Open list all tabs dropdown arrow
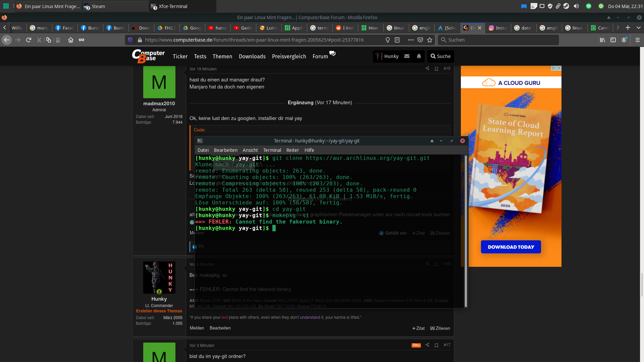 click(x=638, y=28)
